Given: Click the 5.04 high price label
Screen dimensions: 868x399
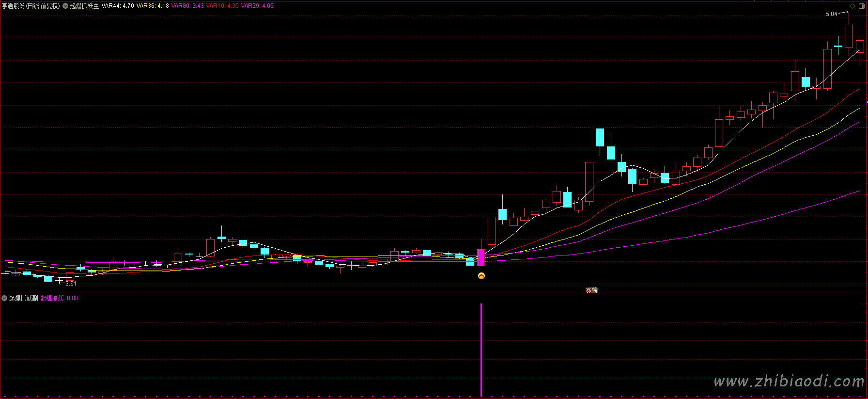Looking at the screenshot, I should click(x=831, y=14).
